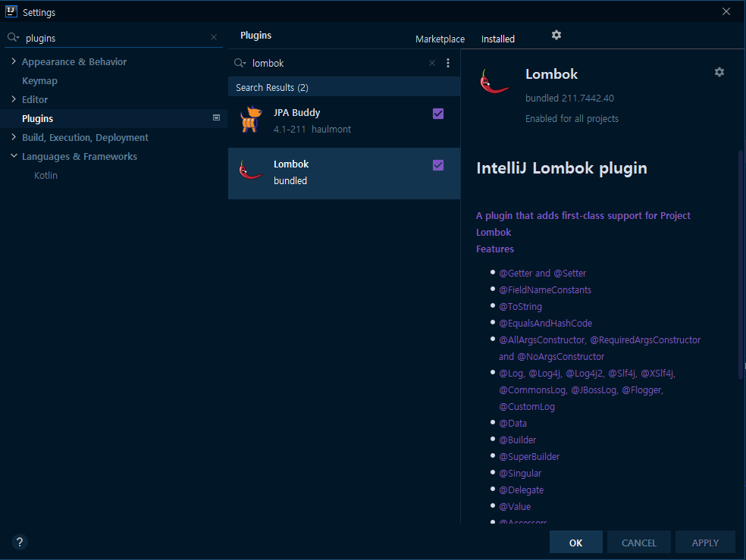Click '@Builder' feature item
This screenshot has height=560, width=746.
point(517,440)
